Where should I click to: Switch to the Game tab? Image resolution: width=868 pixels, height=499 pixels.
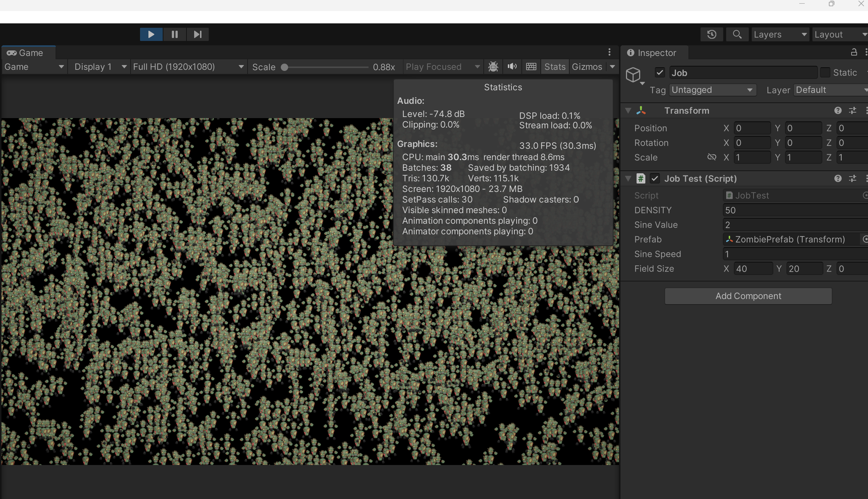(26, 53)
